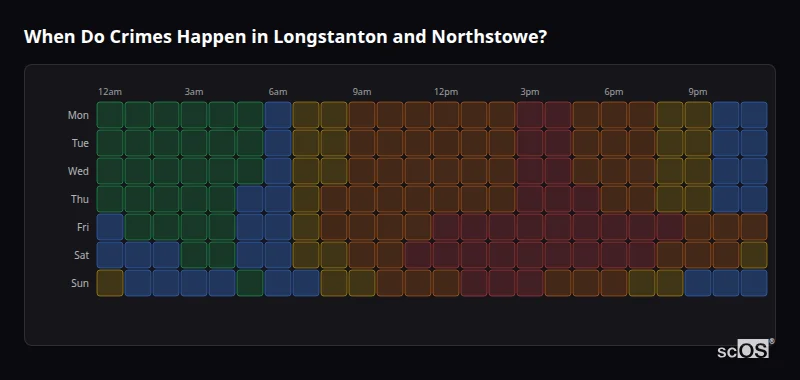
Task: Pick the Saturday 3pm red cell
Action: tap(530, 255)
